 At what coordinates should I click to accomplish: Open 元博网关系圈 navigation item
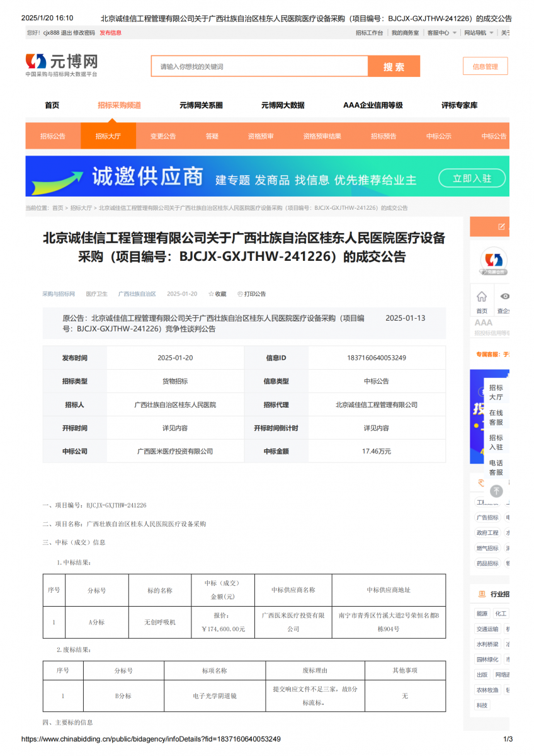click(202, 105)
